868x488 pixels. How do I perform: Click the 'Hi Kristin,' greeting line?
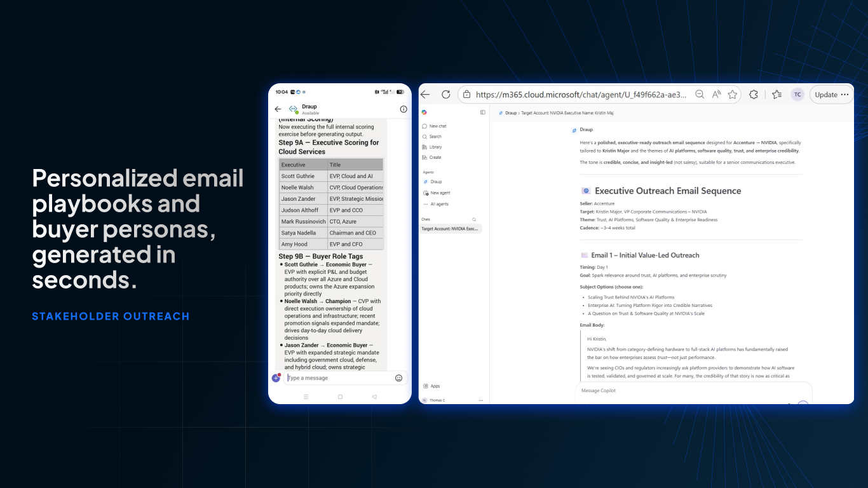(x=597, y=339)
